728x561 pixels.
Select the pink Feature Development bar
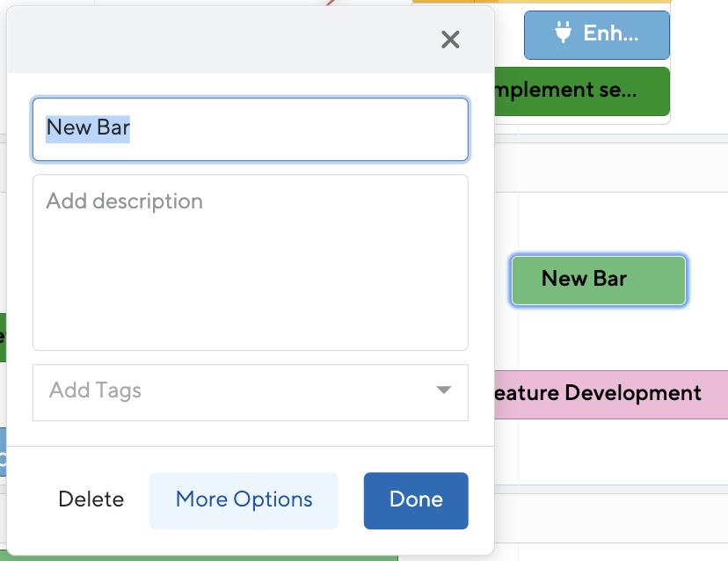coord(611,394)
